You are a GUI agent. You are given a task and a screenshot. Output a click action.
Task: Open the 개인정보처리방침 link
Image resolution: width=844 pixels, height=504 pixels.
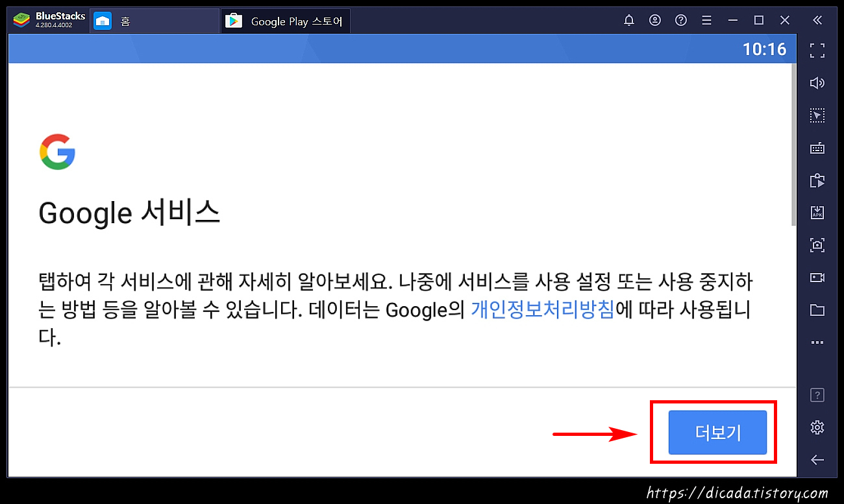[x=543, y=309]
